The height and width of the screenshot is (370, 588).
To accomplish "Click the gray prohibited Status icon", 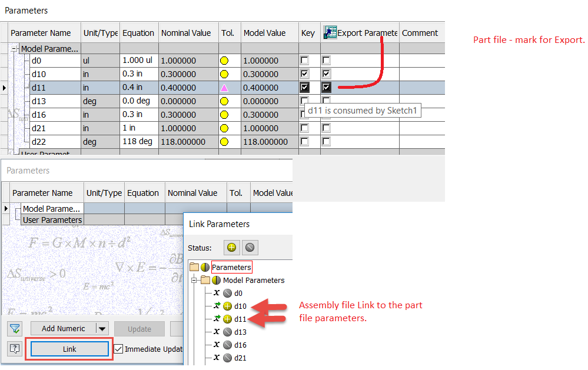I will [x=250, y=247].
